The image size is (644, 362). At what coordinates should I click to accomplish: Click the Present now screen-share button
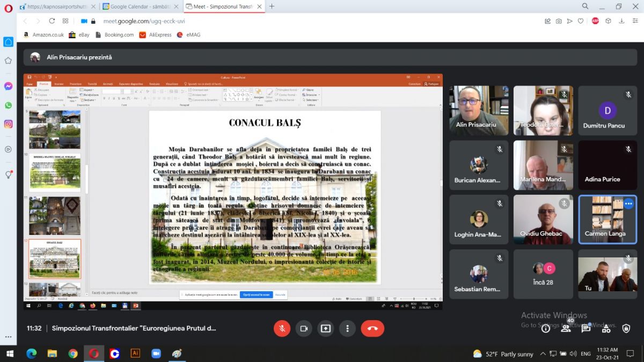(x=326, y=328)
